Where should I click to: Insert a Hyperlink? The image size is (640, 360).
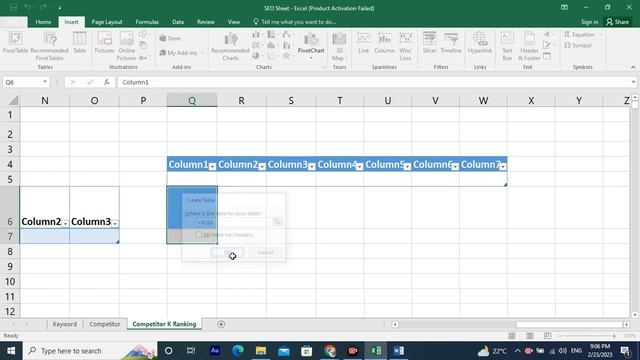(480, 43)
